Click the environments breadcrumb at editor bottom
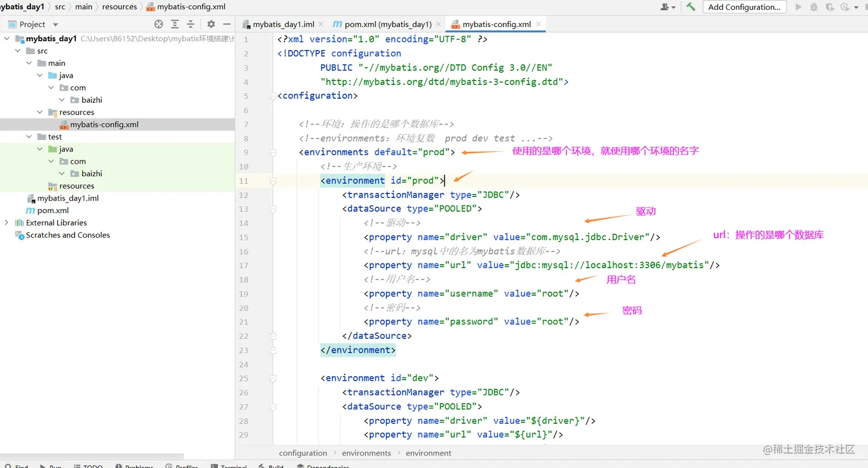Screen dimensions: 868x468 click(366, 453)
